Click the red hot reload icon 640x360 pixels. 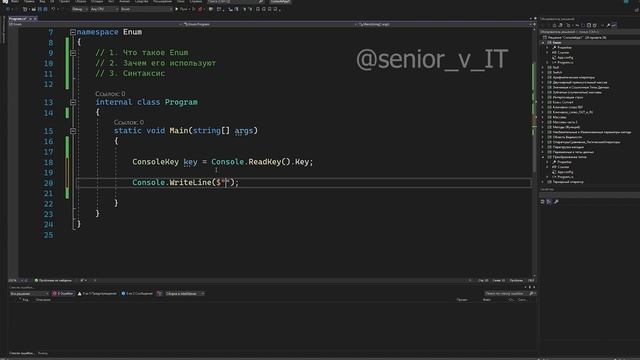click(x=200, y=9)
